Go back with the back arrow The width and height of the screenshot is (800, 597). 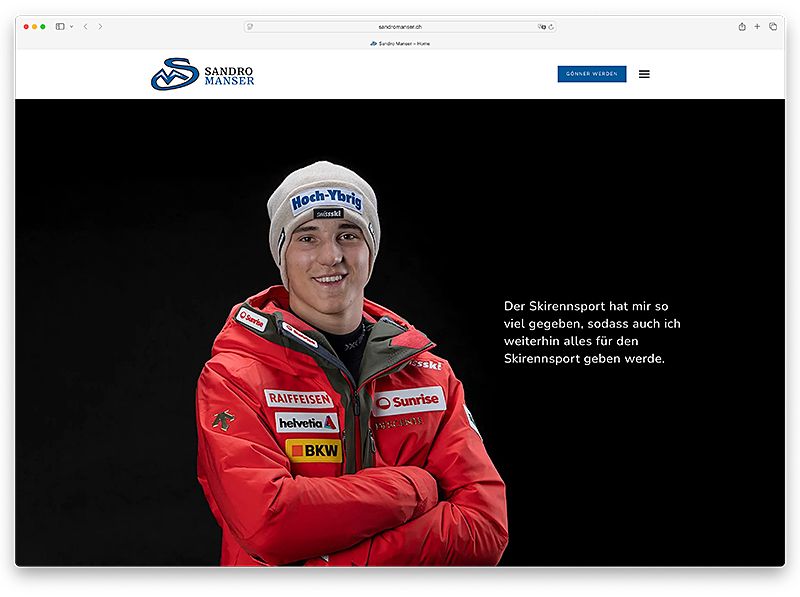(x=86, y=27)
